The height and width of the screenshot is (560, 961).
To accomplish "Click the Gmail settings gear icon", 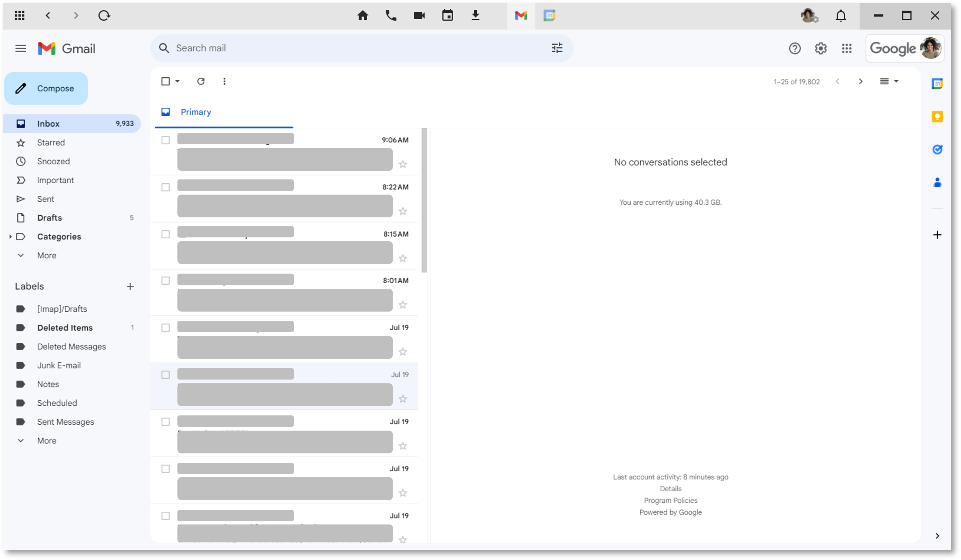I will 821,48.
